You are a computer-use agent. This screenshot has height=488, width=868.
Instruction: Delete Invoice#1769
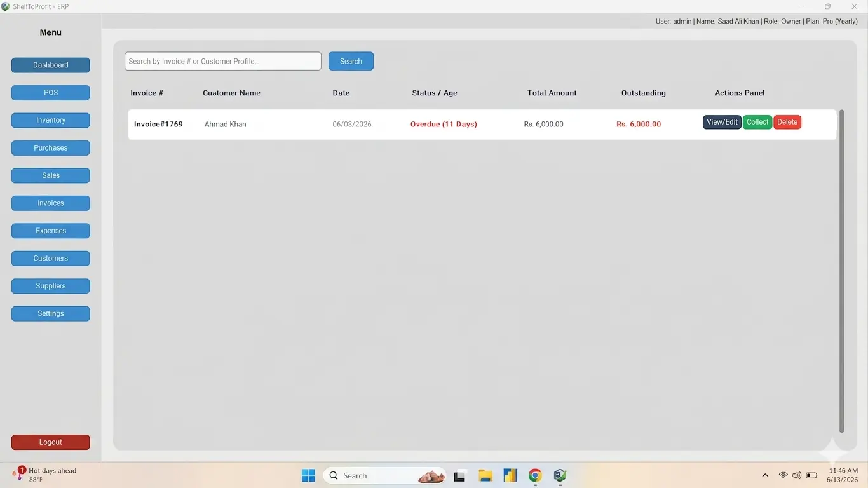click(x=787, y=122)
